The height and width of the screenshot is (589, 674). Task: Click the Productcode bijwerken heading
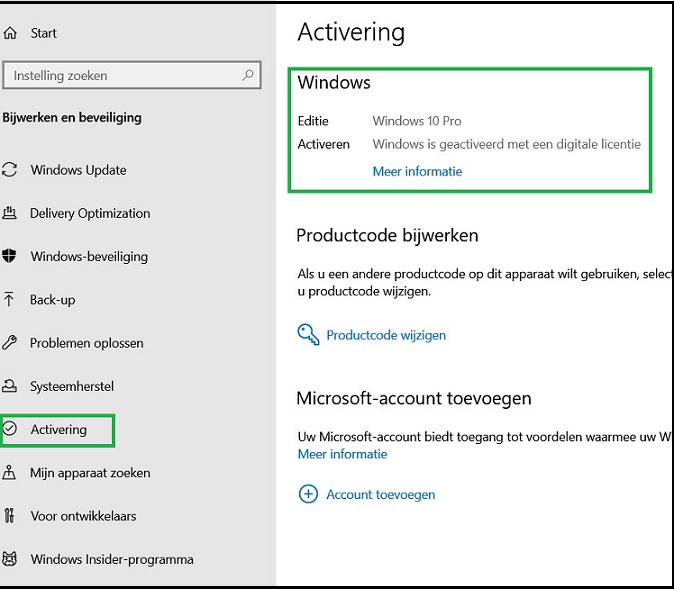[387, 236]
